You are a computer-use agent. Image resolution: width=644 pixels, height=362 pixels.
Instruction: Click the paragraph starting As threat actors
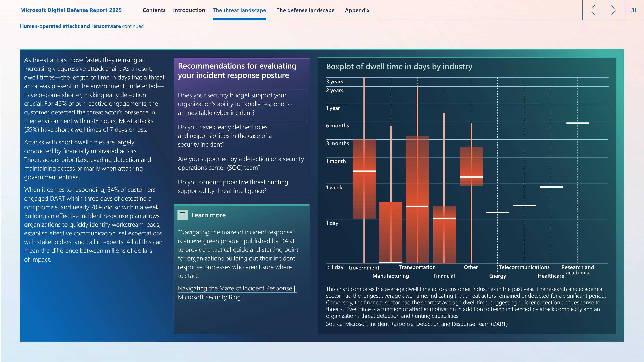(94, 95)
